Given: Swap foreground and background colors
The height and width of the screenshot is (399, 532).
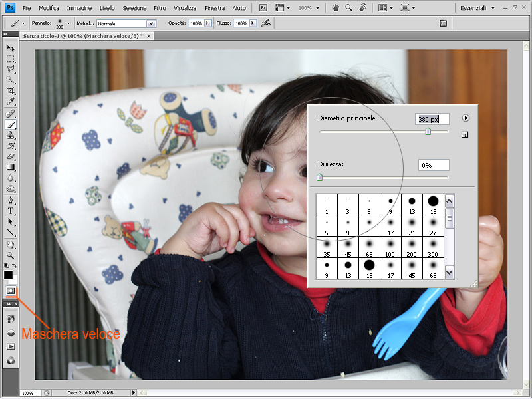Looking at the screenshot, I should tap(15, 266).
